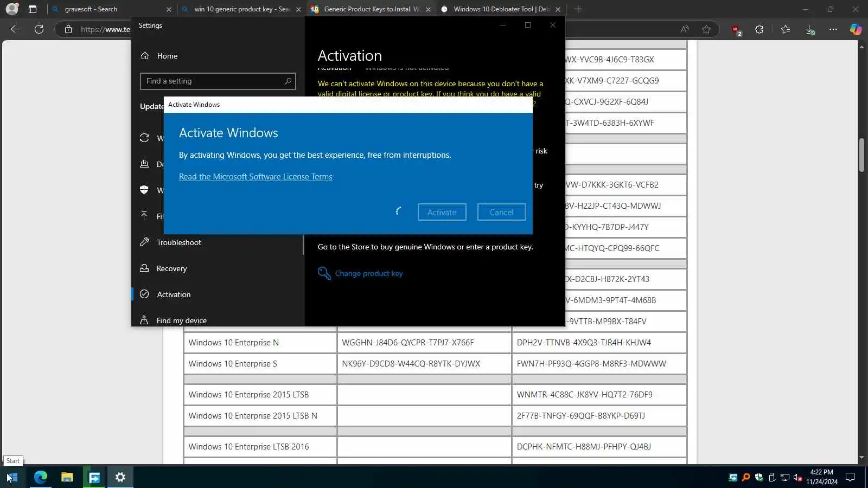
Task: Click key FWN7H-PF93Q-4GGP8-M8RF3-MDWWW
Action: [x=591, y=364]
